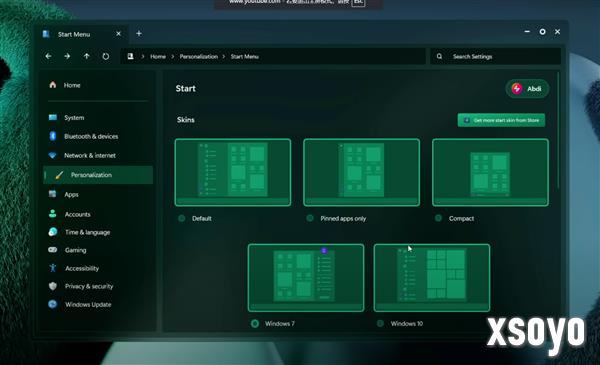Select the Windows 7 radio button

point(255,324)
